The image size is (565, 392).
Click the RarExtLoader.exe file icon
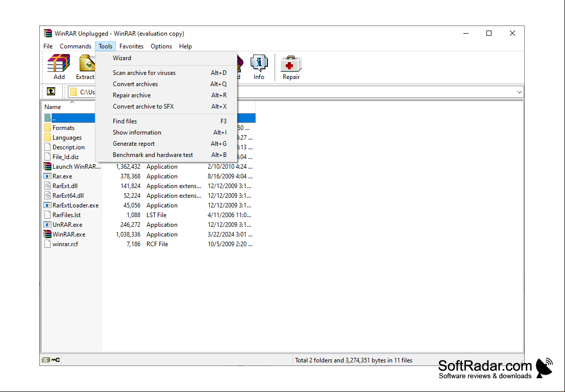point(47,205)
